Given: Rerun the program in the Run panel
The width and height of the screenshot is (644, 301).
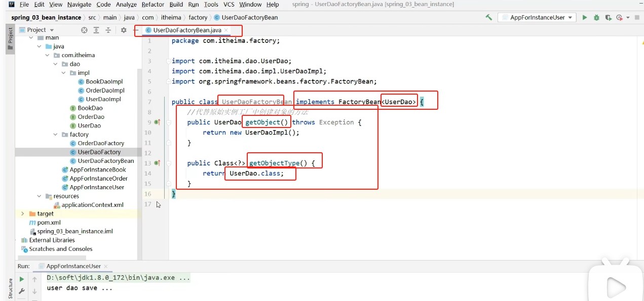Looking at the screenshot, I should tap(22, 279).
